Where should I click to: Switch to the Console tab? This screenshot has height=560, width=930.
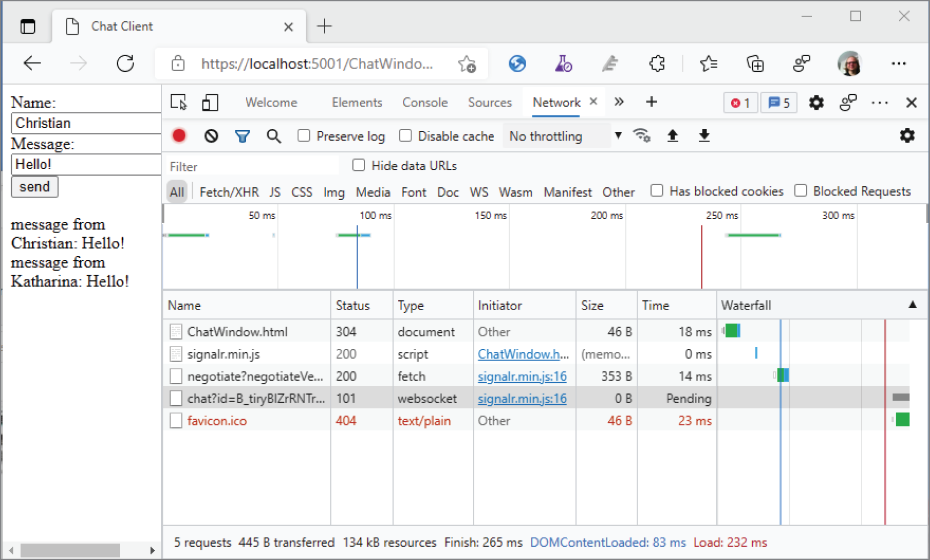(425, 102)
